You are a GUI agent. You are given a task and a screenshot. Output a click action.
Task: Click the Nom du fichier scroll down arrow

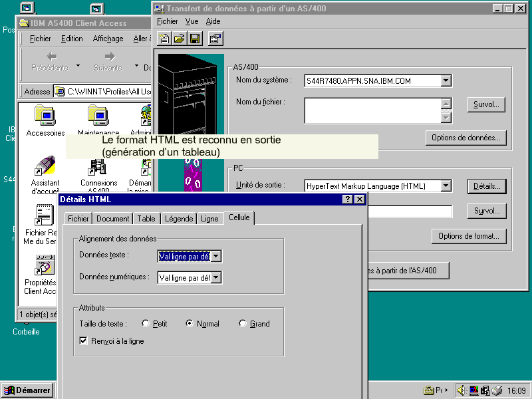coord(446,118)
